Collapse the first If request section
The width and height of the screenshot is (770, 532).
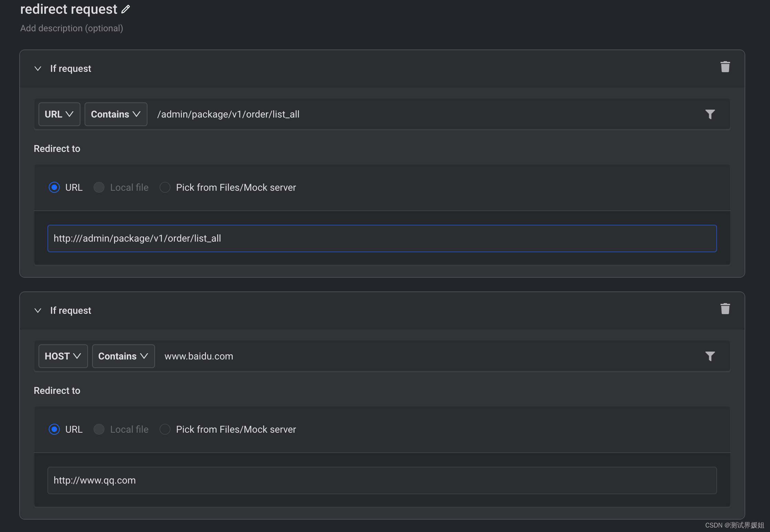38,68
